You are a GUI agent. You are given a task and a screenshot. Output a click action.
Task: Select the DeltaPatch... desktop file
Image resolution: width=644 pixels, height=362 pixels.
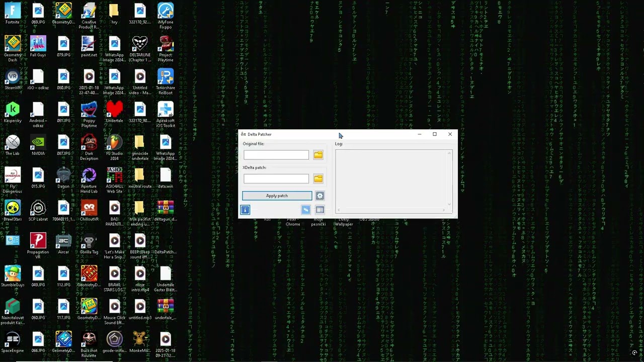click(x=166, y=244)
